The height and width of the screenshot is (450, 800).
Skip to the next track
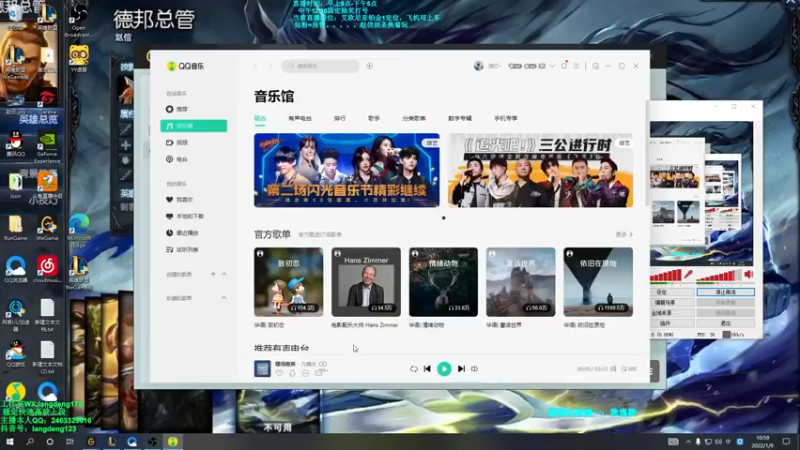tap(461, 369)
